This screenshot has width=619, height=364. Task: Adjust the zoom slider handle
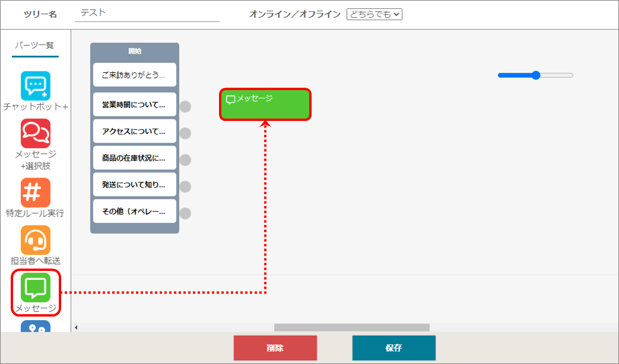[536, 75]
